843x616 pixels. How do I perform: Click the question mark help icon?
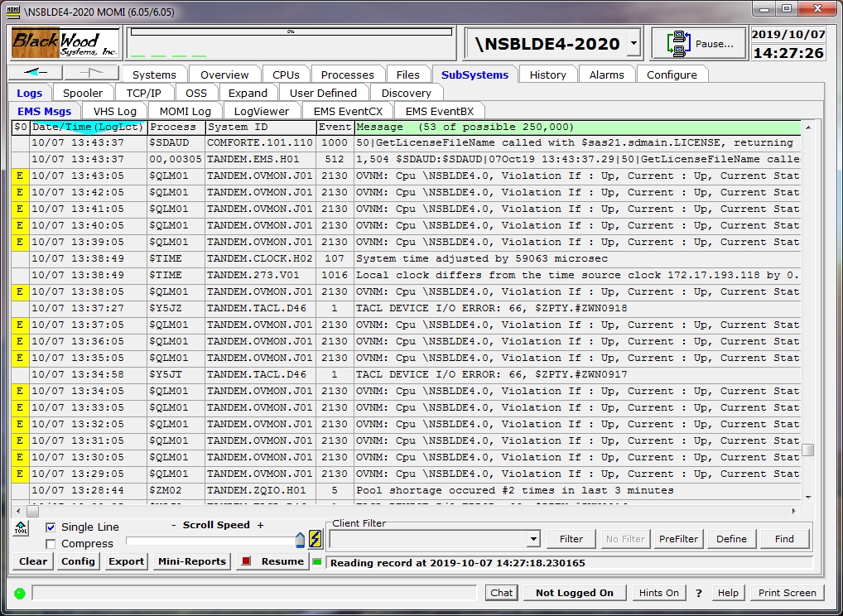pyautogui.click(x=698, y=593)
